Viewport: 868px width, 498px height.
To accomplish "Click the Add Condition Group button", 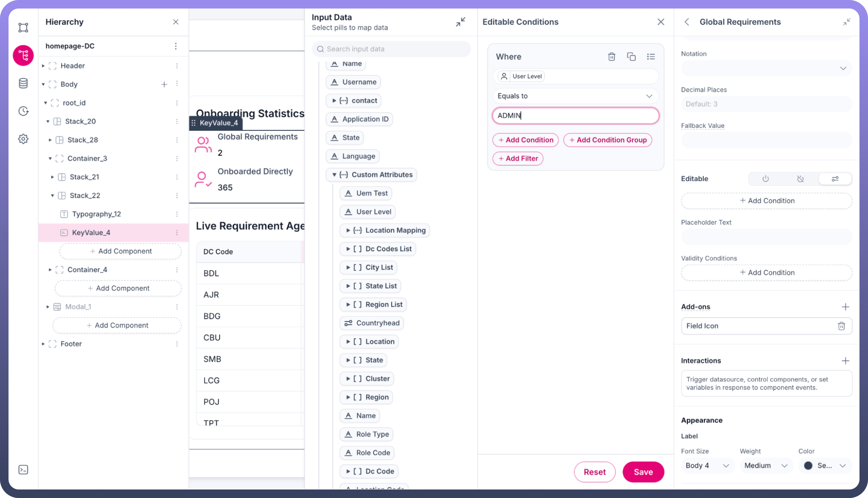I will click(x=608, y=140).
